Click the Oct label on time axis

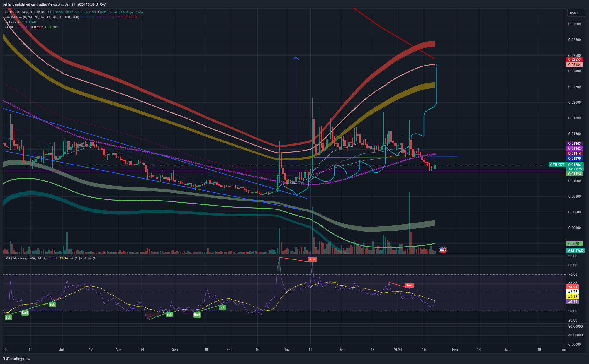pos(230,350)
